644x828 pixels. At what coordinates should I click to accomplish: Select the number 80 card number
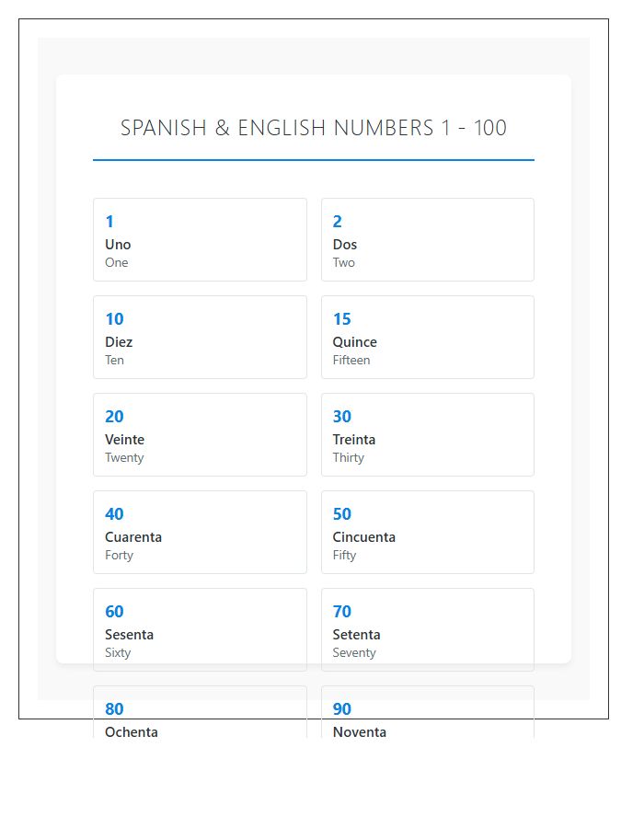tap(115, 709)
